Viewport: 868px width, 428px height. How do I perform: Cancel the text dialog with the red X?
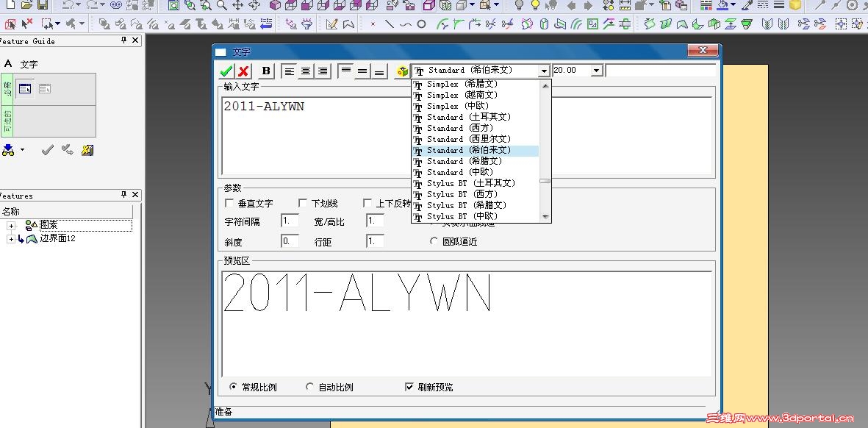(243, 71)
